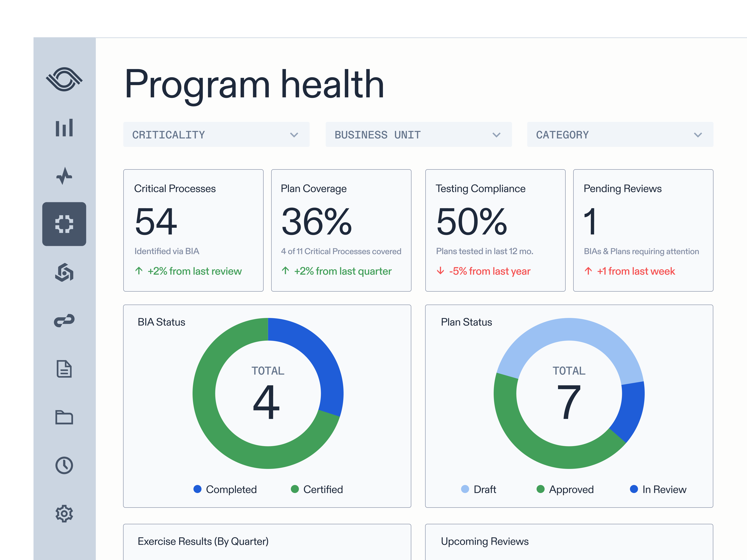Click the Testing Compliance value 50%
Image resolution: width=747 pixels, height=560 pixels.
pyautogui.click(x=472, y=222)
